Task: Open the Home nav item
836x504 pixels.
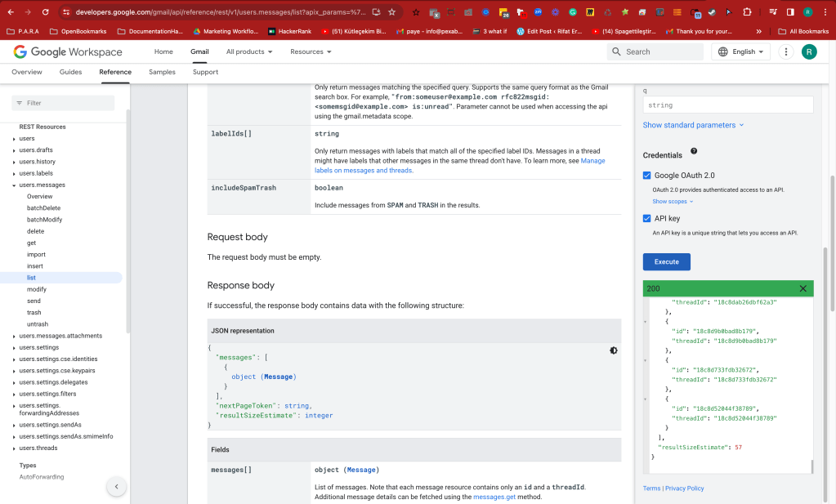Action: (163, 51)
